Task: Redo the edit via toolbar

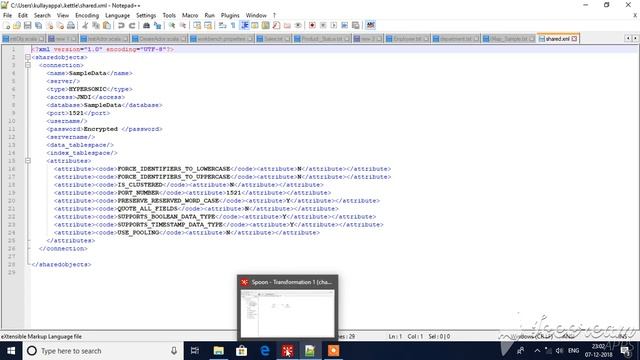Action: (x=132, y=25)
